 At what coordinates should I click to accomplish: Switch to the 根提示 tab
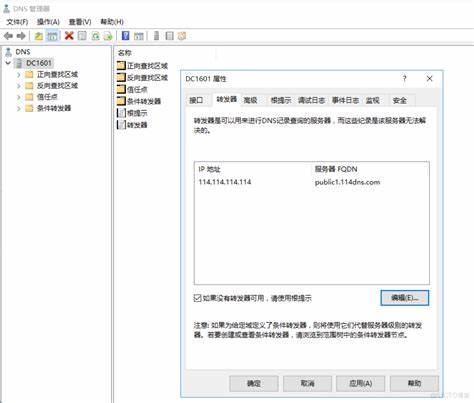(281, 100)
